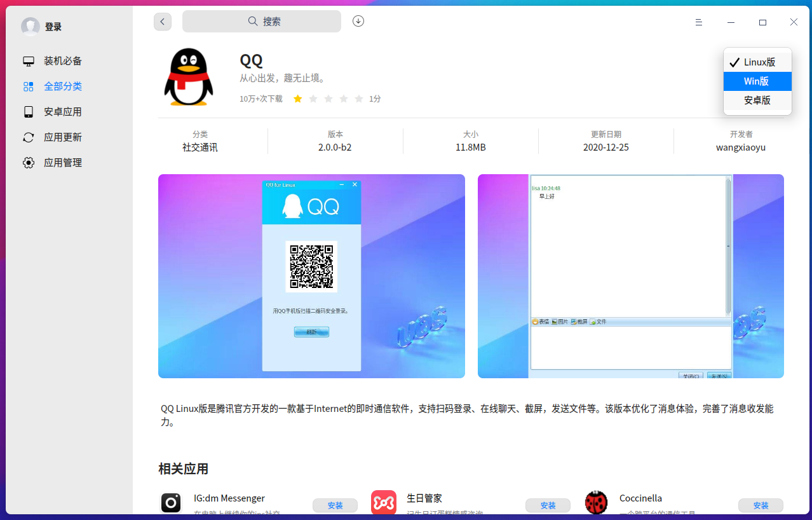Focus the 搜索 search field
Viewport: 812px width, 520px height.
262,21
